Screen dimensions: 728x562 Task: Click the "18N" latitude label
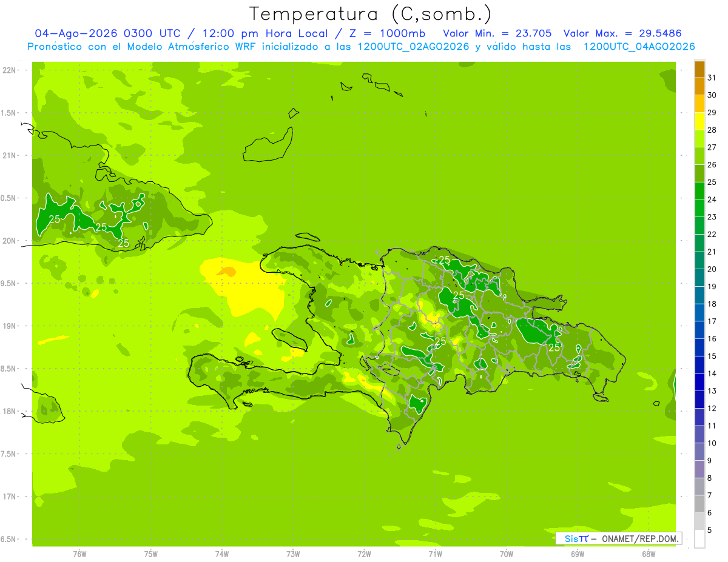[10, 412]
